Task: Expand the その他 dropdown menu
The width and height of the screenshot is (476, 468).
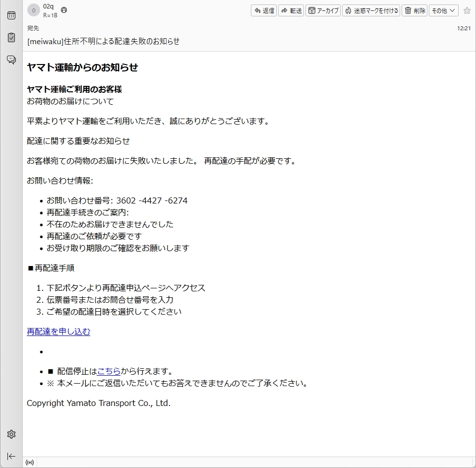Action: coord(443,10)
